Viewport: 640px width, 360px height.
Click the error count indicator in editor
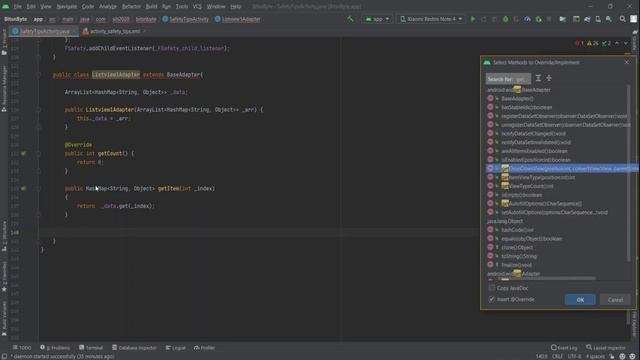point(579,43)
